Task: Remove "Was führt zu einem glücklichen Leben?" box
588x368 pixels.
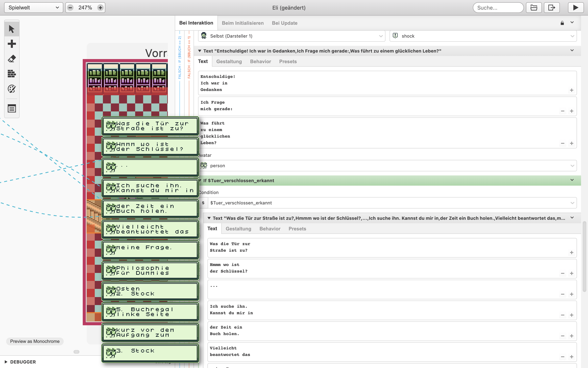Action: point(562,144)
